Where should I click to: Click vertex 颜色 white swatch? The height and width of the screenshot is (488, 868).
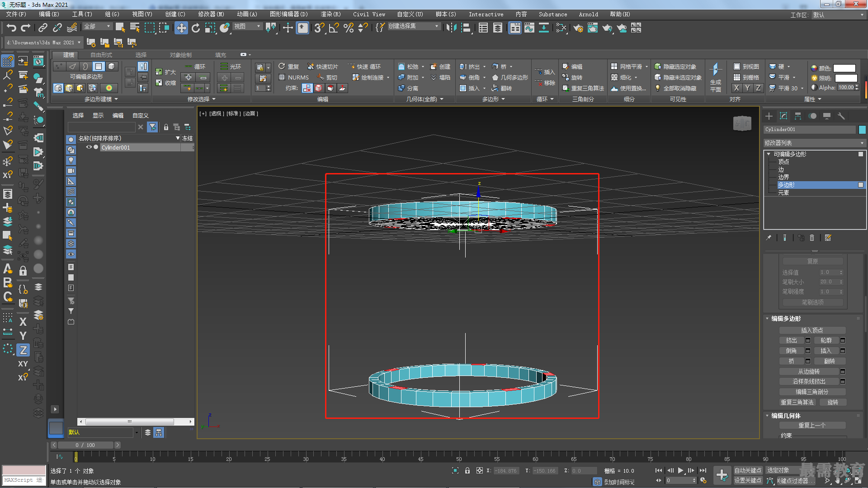tap(844, 68)
